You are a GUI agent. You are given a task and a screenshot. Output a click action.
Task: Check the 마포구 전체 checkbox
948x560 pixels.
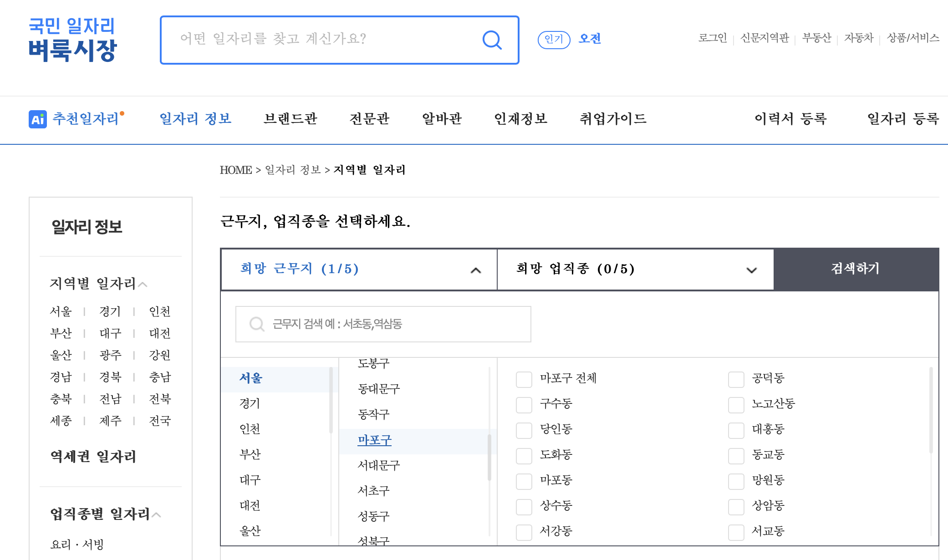point(524,379)
